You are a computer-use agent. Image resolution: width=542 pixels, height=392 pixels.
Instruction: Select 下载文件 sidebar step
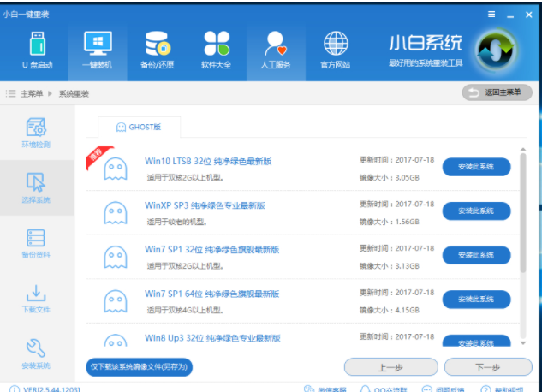click(x=36, y=299)
